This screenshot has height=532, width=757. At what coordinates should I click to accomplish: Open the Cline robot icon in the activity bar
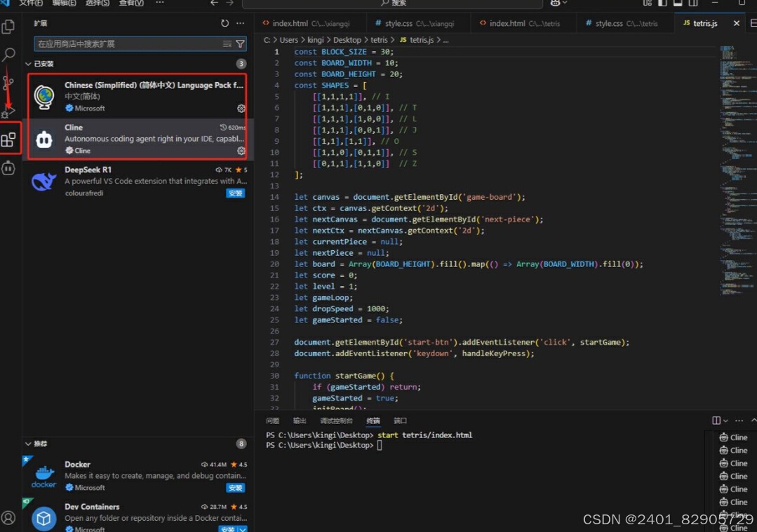(x=8, y=168)
